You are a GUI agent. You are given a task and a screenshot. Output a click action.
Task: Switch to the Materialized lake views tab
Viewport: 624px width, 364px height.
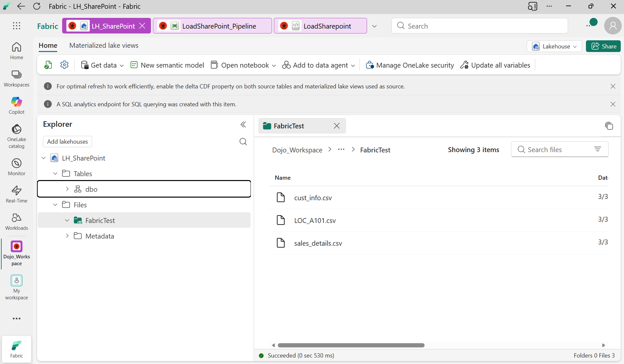[103, 45]
